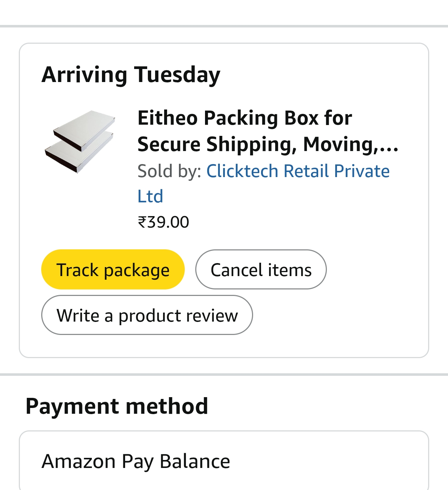Click the ₹39.00 price
This screenshot has width=448, height=490.
[x=163, y=222]
